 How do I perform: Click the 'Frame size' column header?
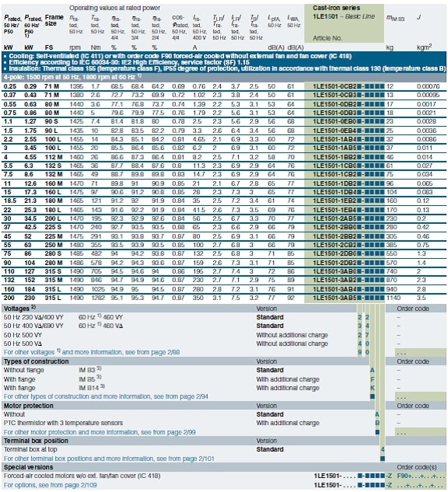click(x=54, y=20)
